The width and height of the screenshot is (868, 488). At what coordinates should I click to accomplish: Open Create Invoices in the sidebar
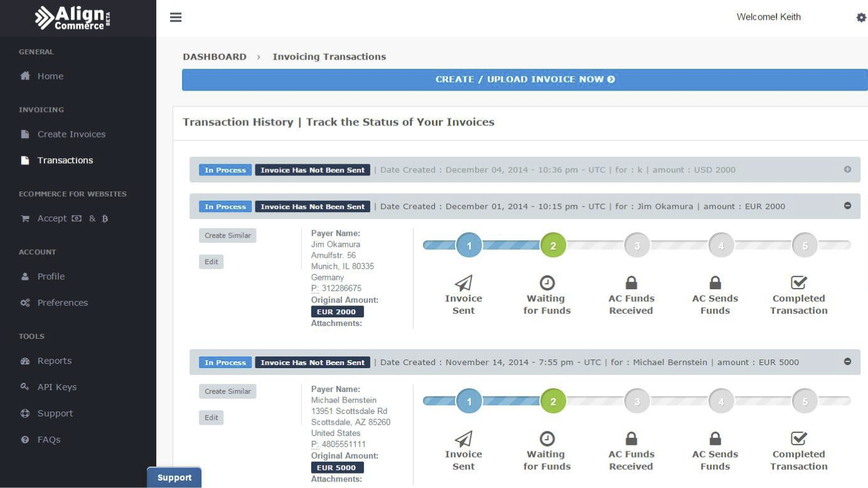click(x=71, y=134)
